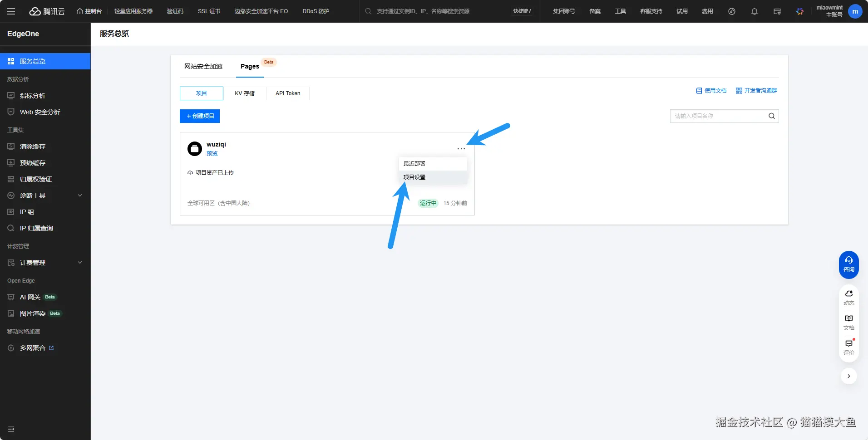Open the wuziqi project name
This screenshot has width=868, height=440.
point(216,144)
